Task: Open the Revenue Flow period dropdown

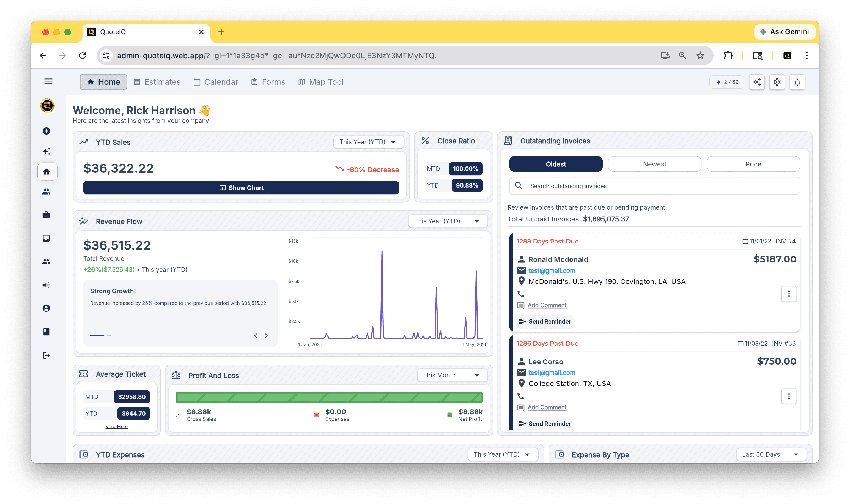Action: click(x=448, y=221)
